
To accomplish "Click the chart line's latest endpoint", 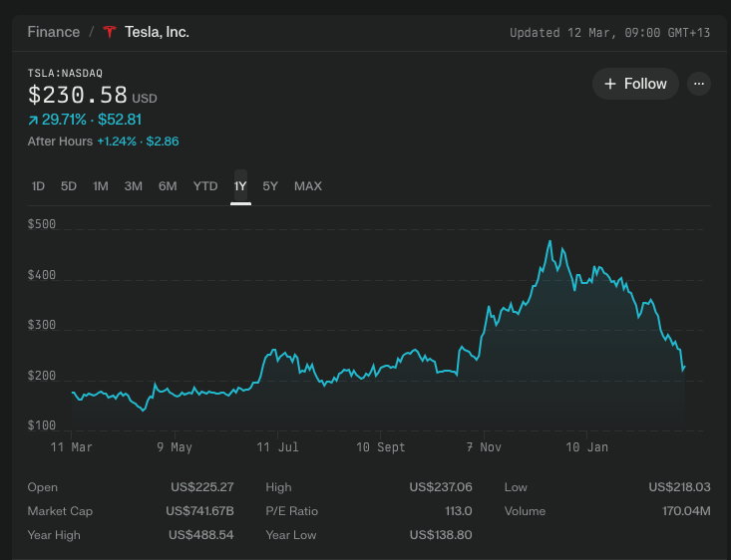I will pos(684,368).
